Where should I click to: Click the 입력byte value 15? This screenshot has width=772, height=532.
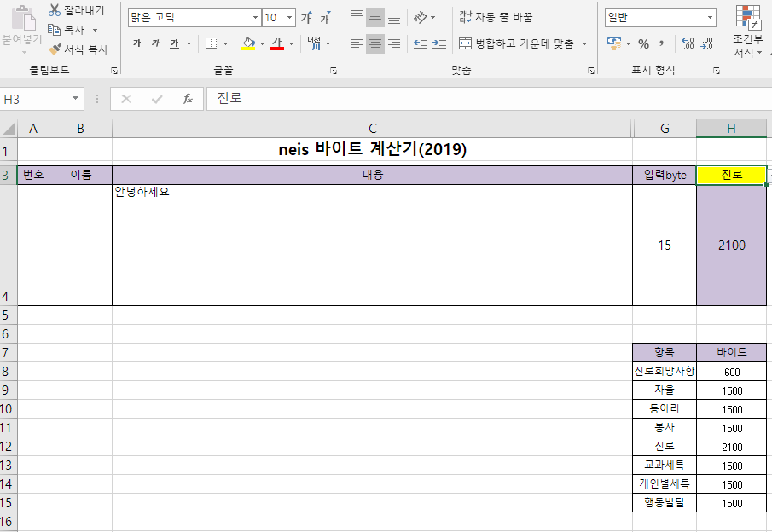tap(665, 245)
